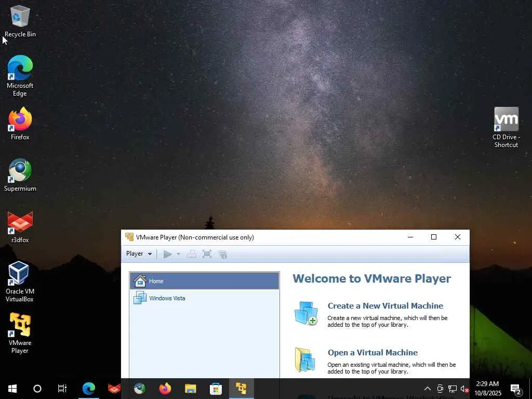This screenshot has height=399, width=532.
Task: Open r3dfox from the taskbar
Action: (114, 389)
